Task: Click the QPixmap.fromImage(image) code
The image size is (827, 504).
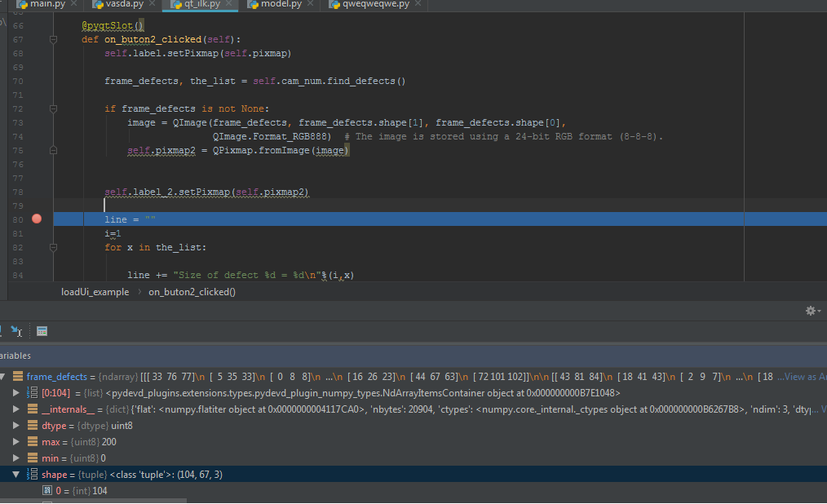Action: point(281,150)
